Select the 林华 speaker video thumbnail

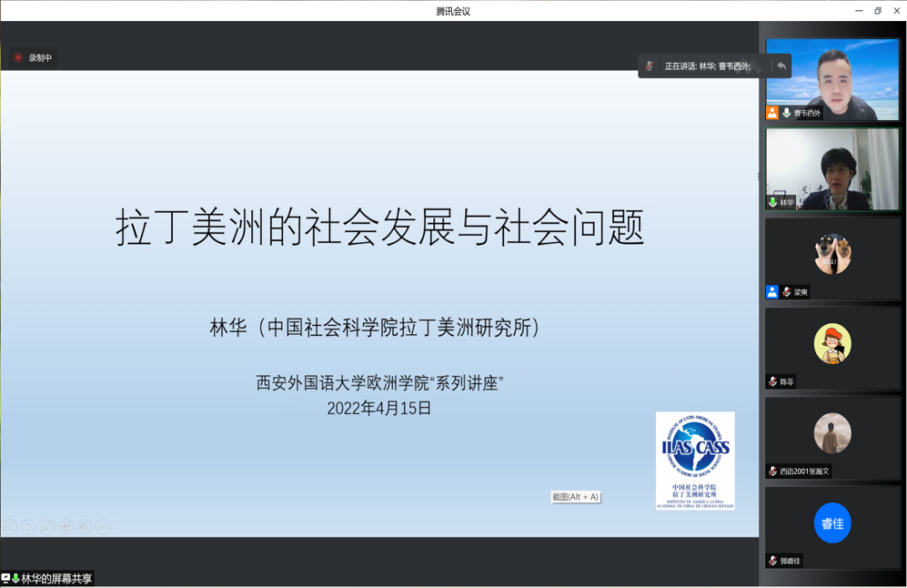(x=831, y=166)
